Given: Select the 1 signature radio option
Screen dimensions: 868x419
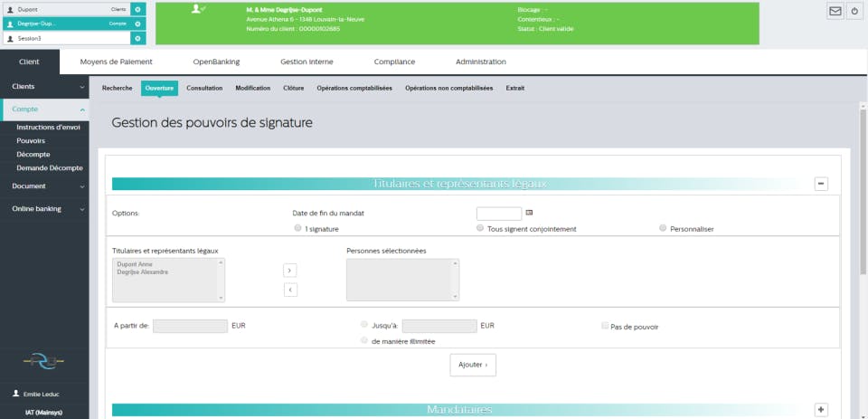Looking at the screenshot, I should pos(297,228).
